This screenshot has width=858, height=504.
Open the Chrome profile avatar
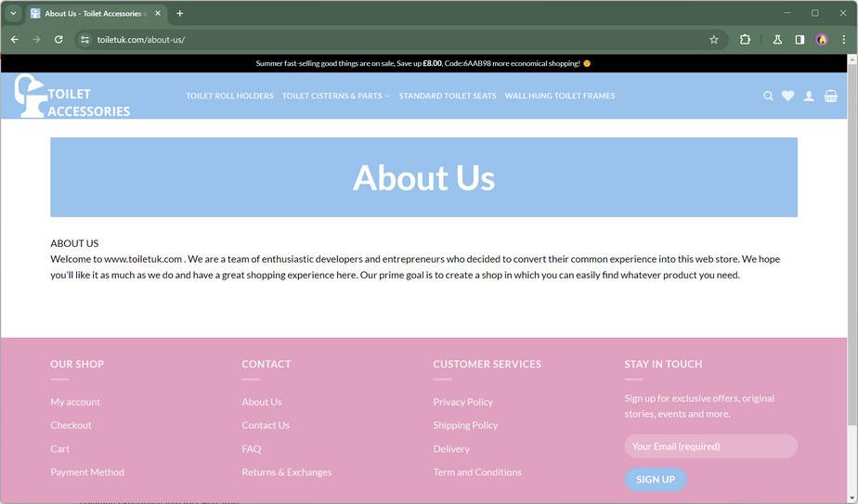pos(822,39)
